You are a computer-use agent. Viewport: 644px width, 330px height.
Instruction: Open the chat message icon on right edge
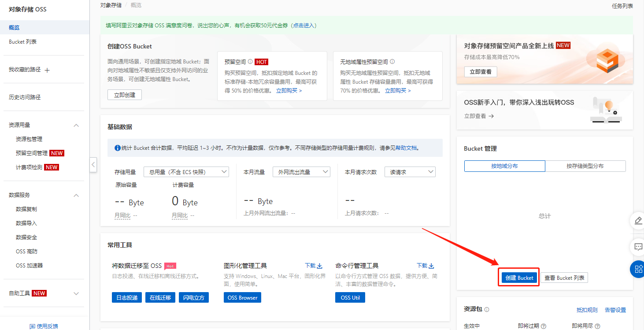click(x=638, y=247)
